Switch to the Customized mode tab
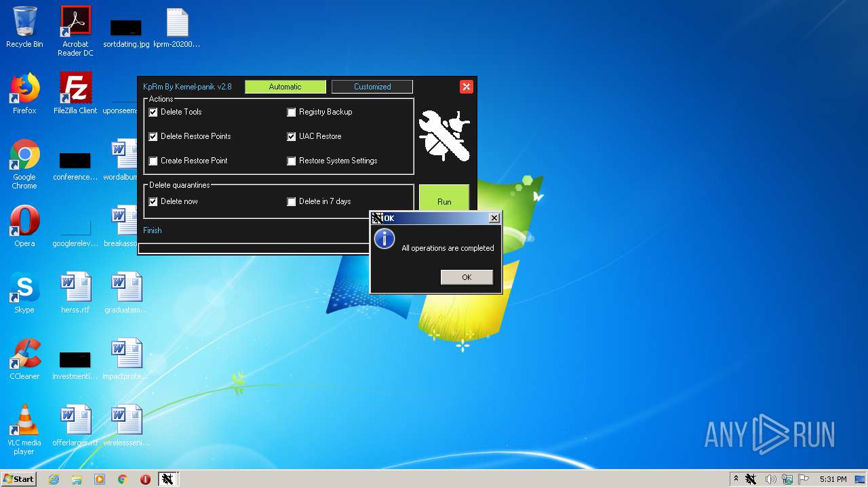Viewport: 868px width, 488px height. pyautogui.click(x=372, y=87)
